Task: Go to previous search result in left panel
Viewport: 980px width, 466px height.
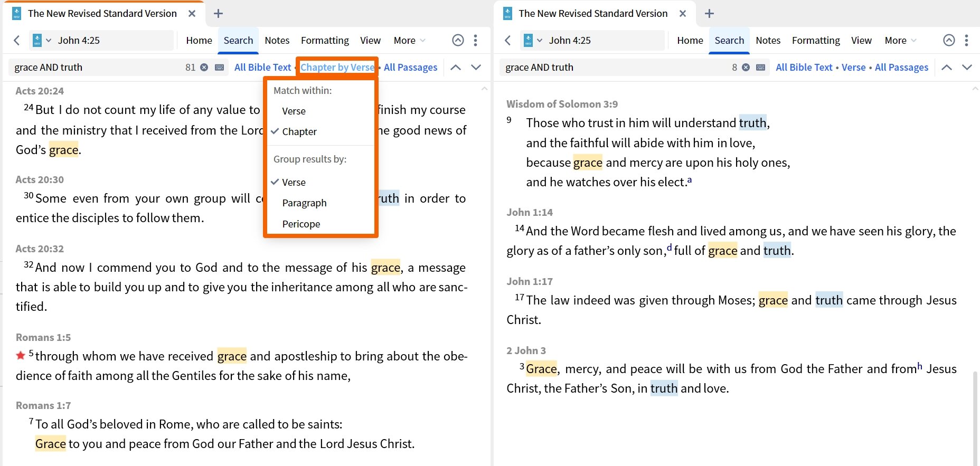Action: [x=456, y=67]
